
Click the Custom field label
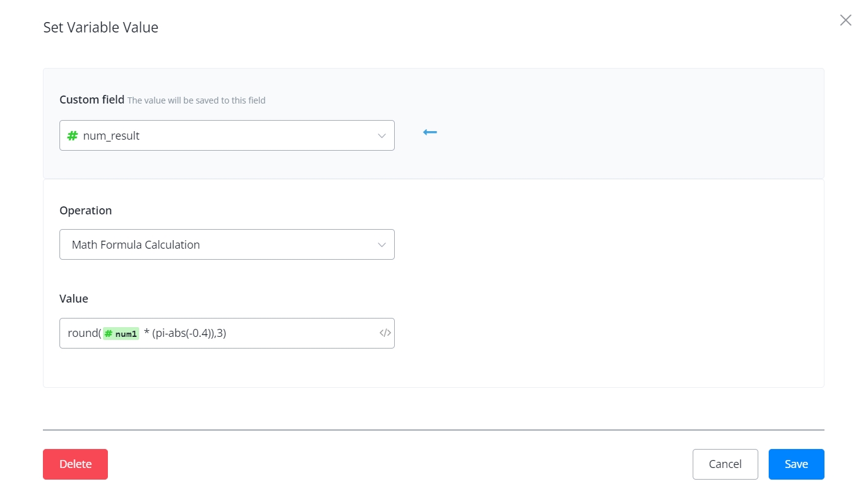91,100
